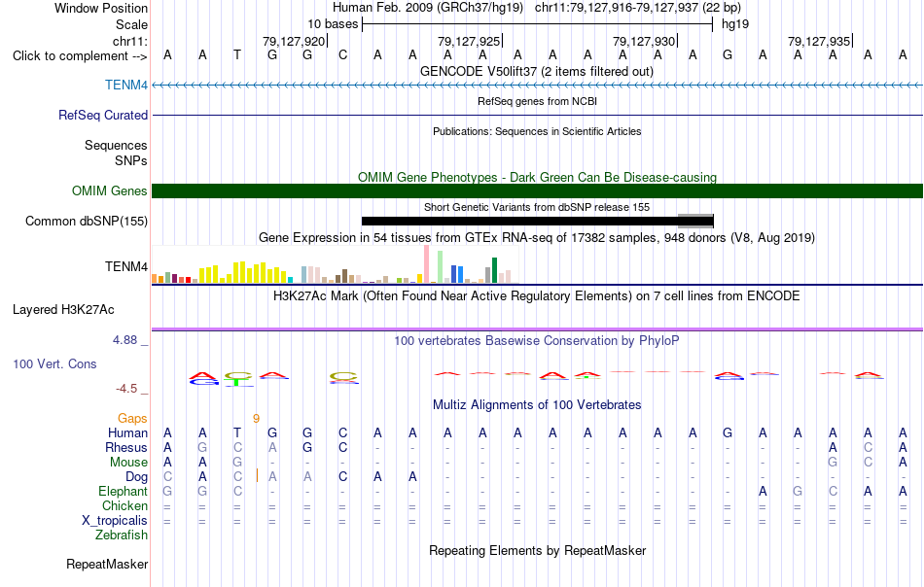
Task: Click the Elephant alignment row label
Action: pos(124,491)
